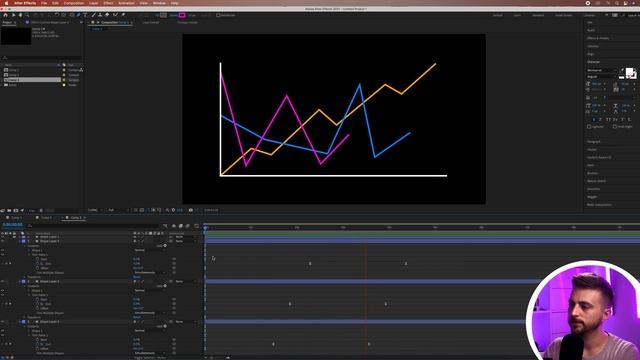Expand Transform group under second layer
Screen dimensions: 640x360
(x=24, y=277)
